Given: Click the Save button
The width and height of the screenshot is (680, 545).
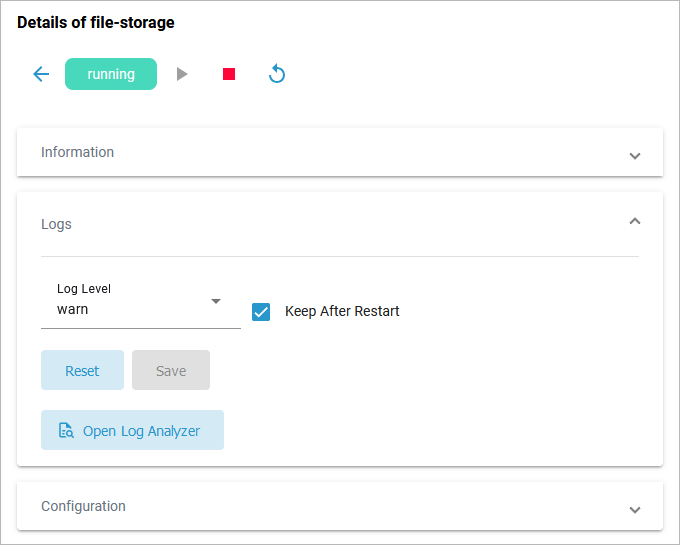Looking at the screenshot, I should [x=171, y=370].
